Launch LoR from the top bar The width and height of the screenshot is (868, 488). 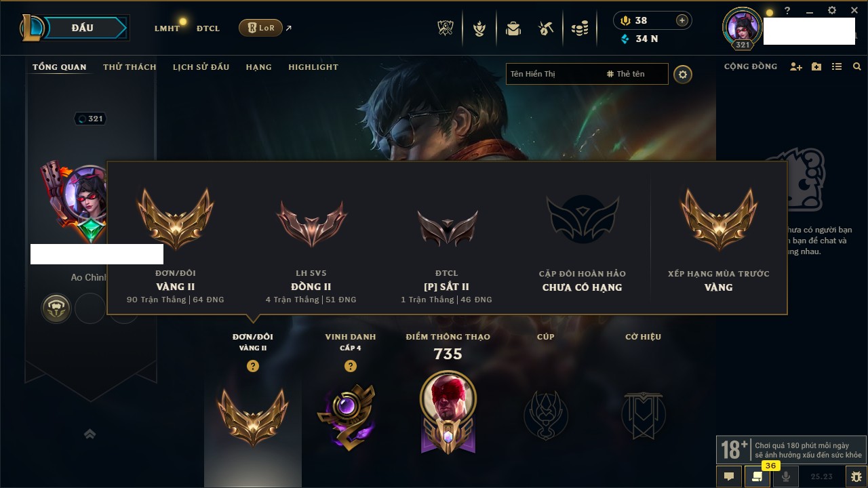pyautogui.click(x=260, y=28)
